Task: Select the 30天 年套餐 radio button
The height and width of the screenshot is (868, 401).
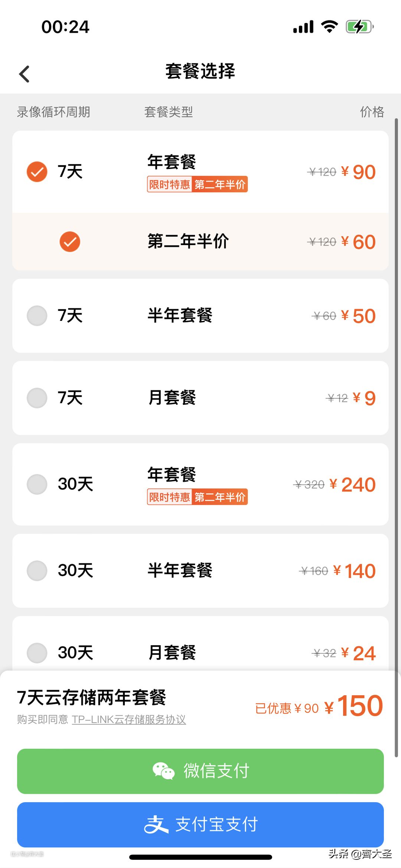Action: point(37,484)
